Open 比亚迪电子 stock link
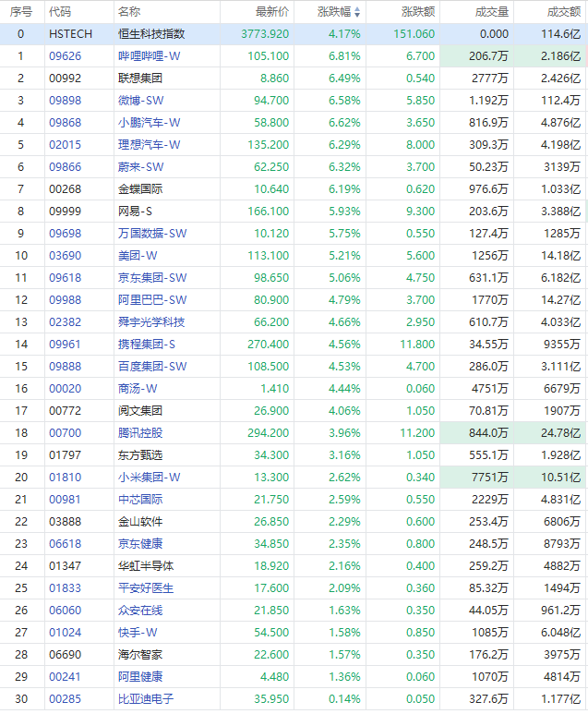Viewport: 588px width, 714px height. (146, 699)
